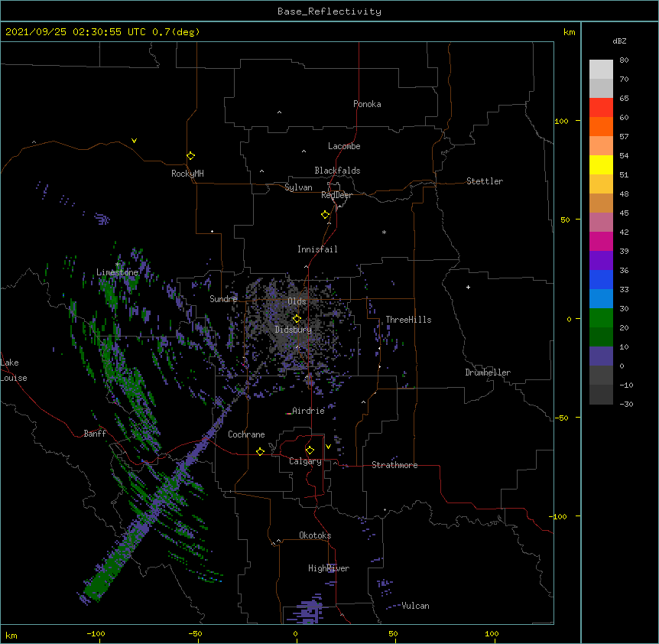The width and height of the screenshot is (659, 644).
Task: Select the 45 dBZ pink color swatch
Action: click(x=601, y=222)
